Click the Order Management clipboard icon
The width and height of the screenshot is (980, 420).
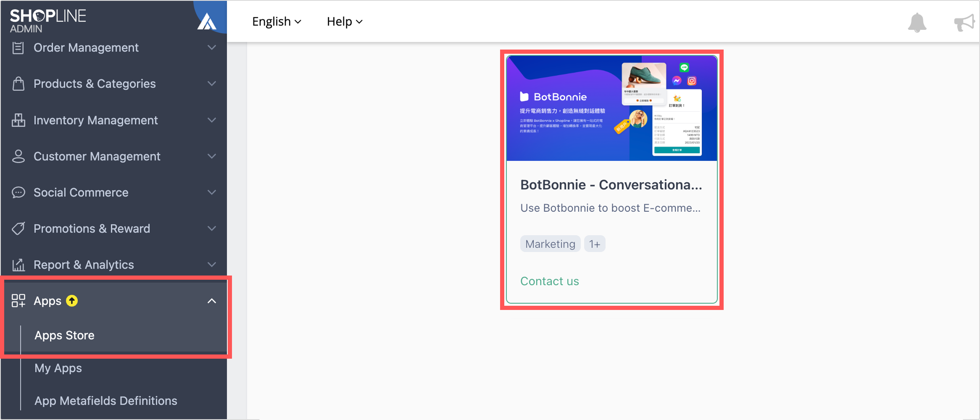click(x=18, y=48)
